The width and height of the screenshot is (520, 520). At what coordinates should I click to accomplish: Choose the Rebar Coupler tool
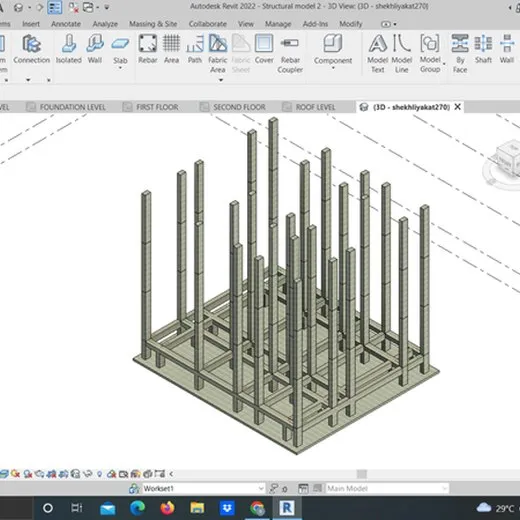[x=290, y=54]
